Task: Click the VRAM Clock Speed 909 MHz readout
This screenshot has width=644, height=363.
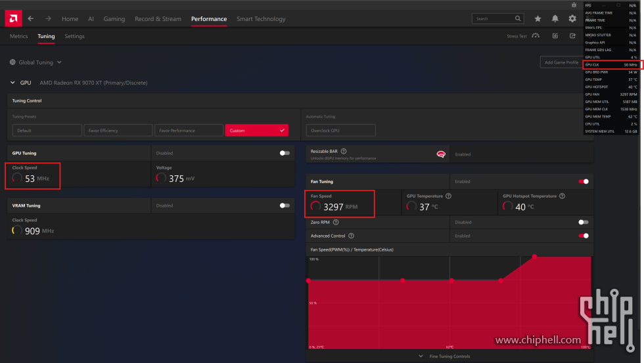Action: coord(34,230)
